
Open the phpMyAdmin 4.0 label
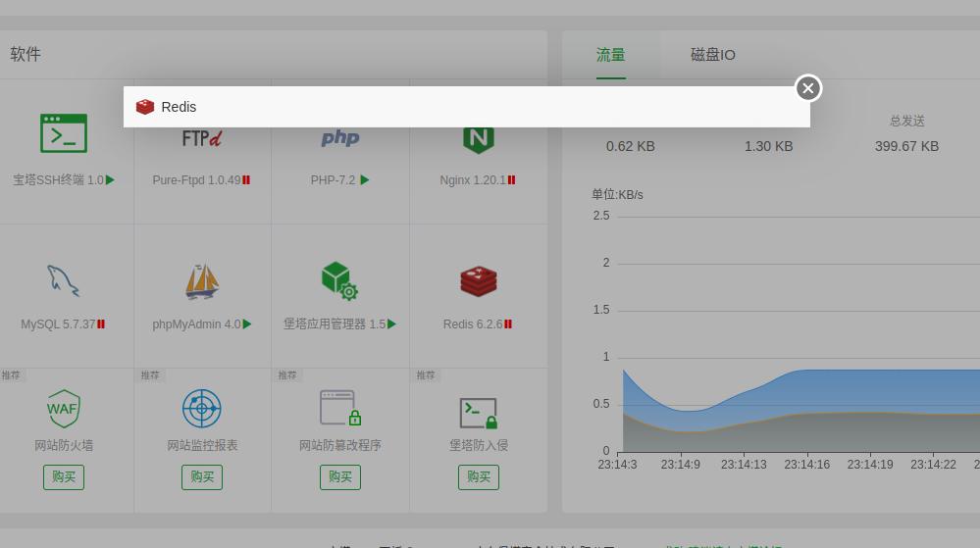pos(196,324)
